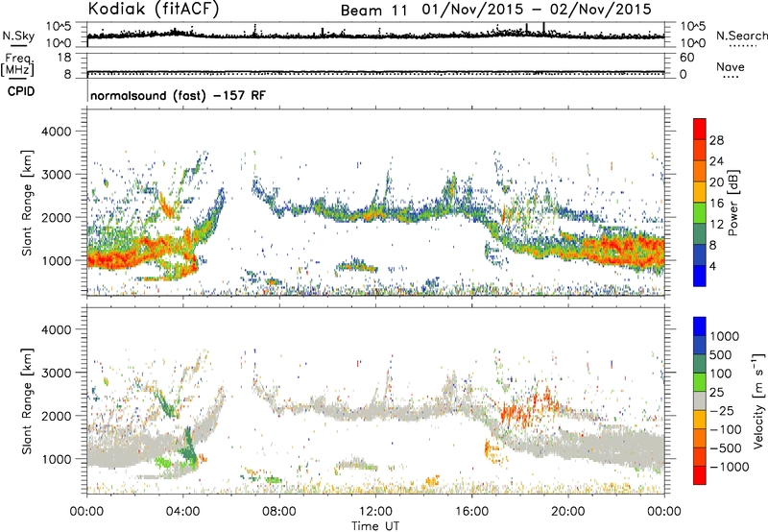
Task: Click the 2000 tick of the velocity panel
Action: pos(56,416)
